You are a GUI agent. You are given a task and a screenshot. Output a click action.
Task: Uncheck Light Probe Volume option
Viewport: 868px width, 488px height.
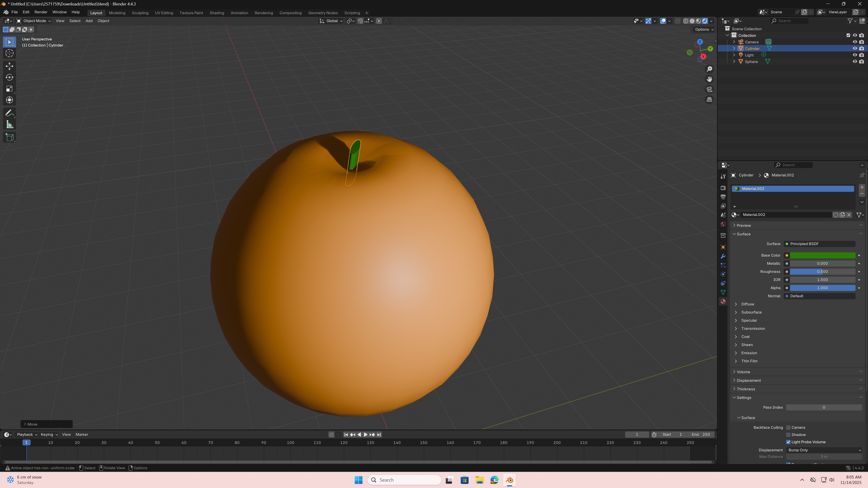[x=788, y=442]
